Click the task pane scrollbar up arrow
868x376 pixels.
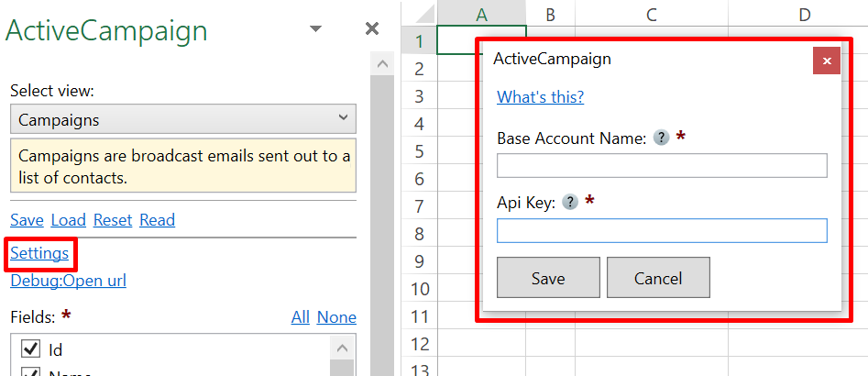pos(382,63)
